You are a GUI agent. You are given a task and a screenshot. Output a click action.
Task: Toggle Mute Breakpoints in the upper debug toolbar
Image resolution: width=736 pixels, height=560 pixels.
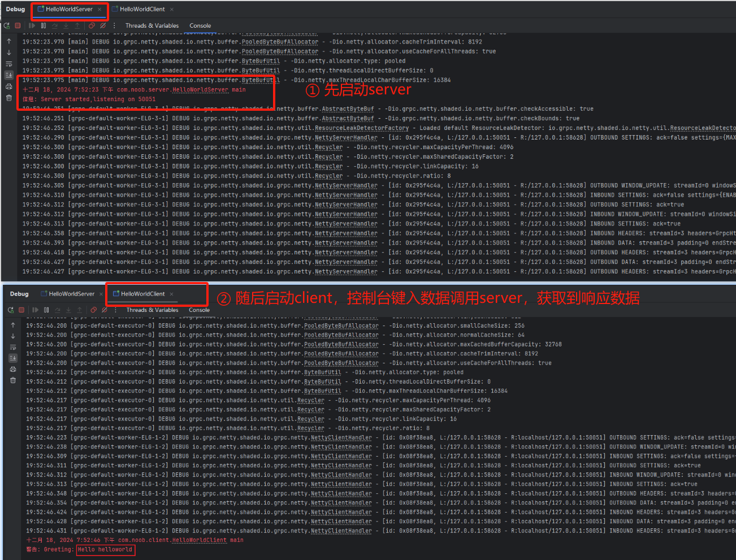pos(103,25)
